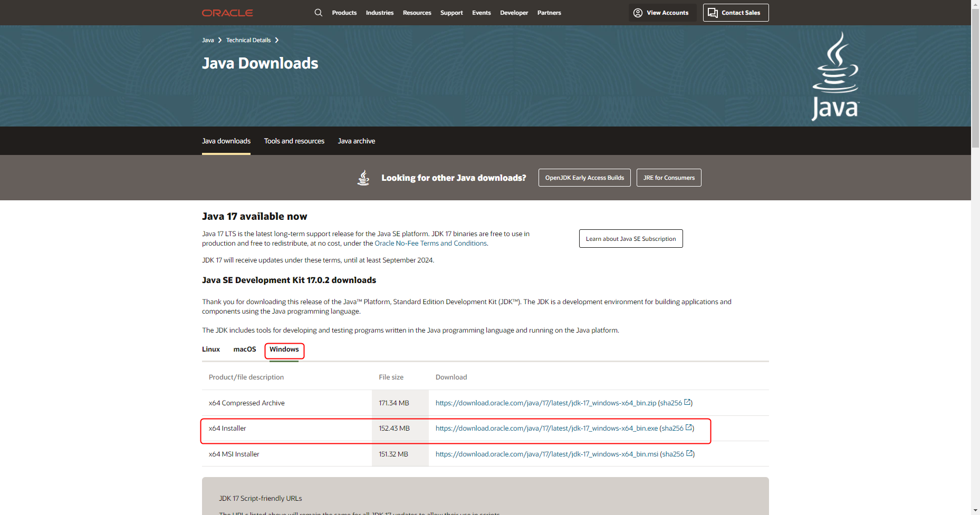This screenshot has width=980, height=515.
Task: Click the large Java logo in banner
Action: coord(835,76)
